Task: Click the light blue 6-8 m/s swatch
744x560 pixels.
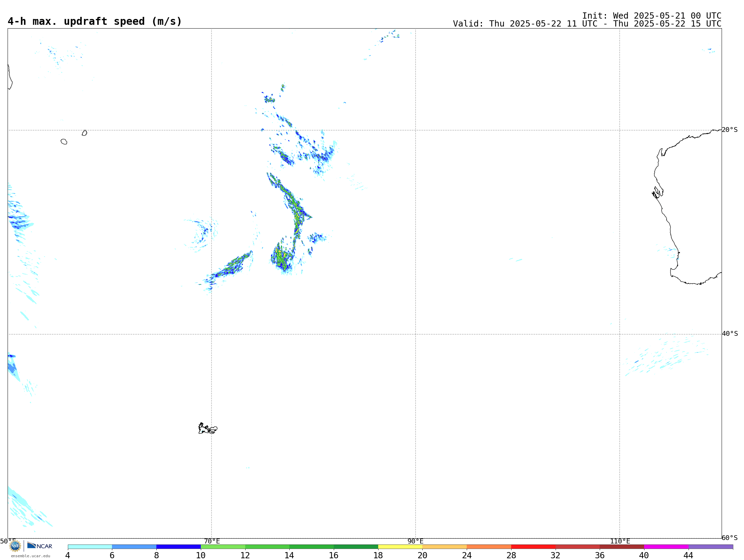Action: (134, 547)
